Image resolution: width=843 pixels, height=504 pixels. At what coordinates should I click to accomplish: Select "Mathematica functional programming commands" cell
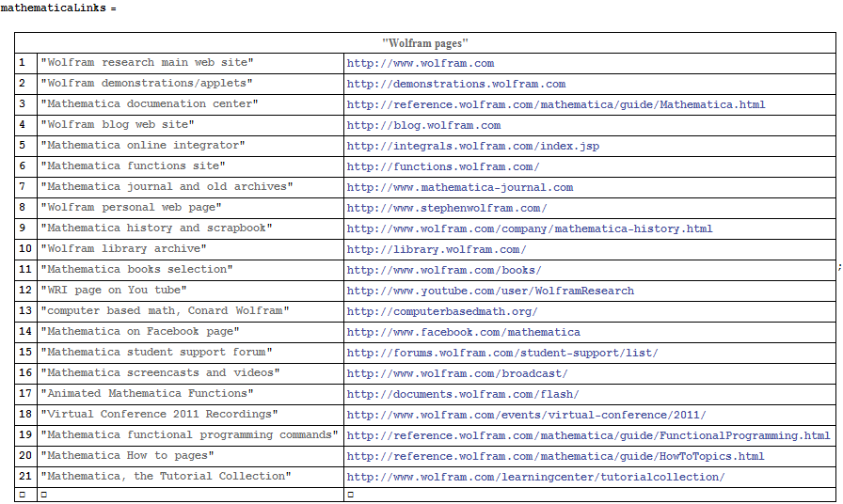(189, 435)
